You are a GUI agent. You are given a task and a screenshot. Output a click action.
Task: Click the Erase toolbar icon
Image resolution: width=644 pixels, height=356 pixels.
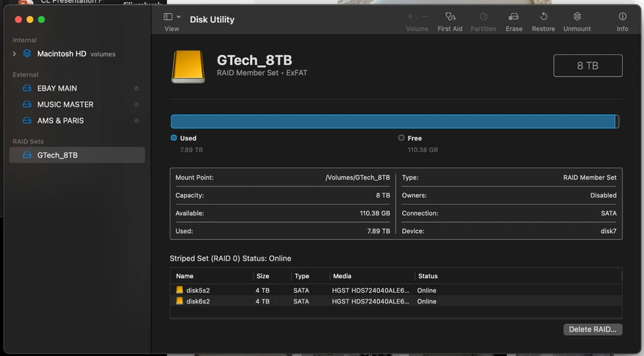(x=514, y=16)
